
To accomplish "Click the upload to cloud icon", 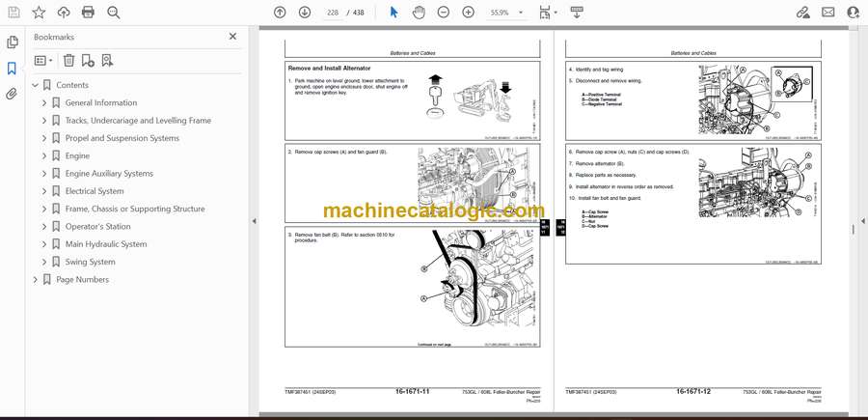I will click(x=64, y=13).
